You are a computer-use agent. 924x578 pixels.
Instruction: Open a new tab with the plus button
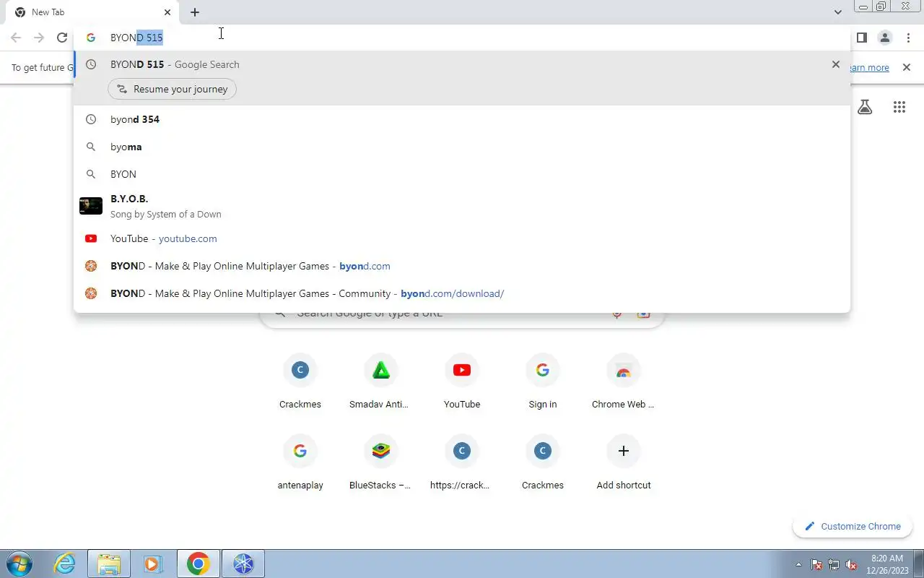[x=195, y=12]
